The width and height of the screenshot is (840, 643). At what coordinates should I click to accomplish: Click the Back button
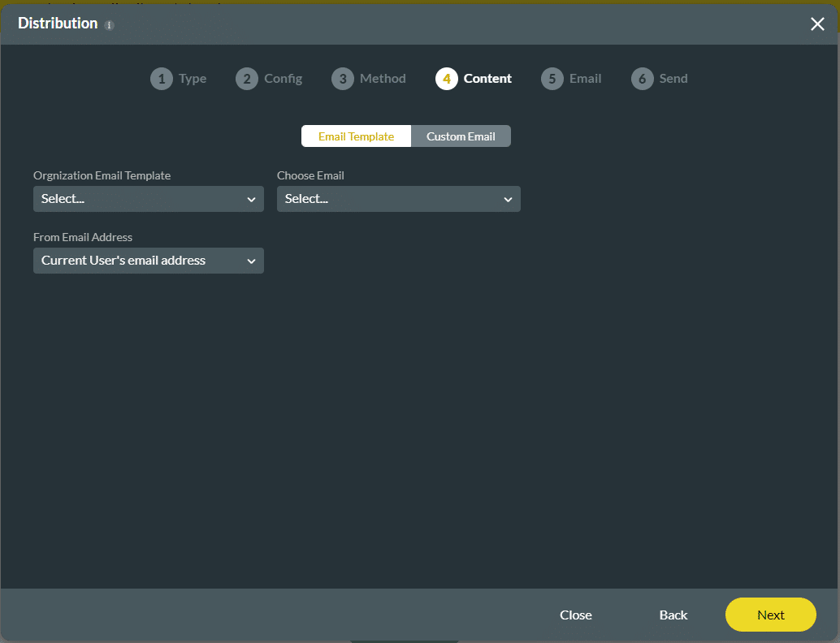(x=673, y=615)
